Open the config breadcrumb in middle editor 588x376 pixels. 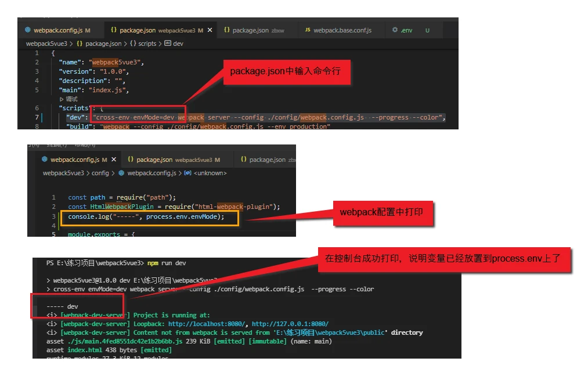100,173
